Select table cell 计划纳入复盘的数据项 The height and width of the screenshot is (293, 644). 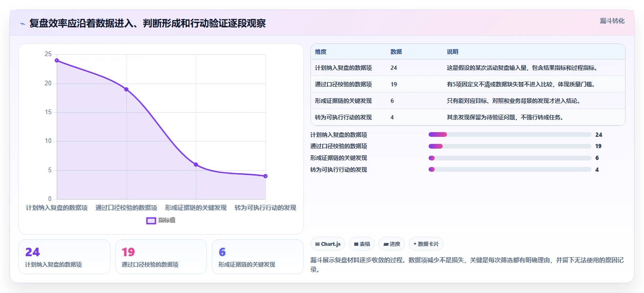[x=343, y=68]
